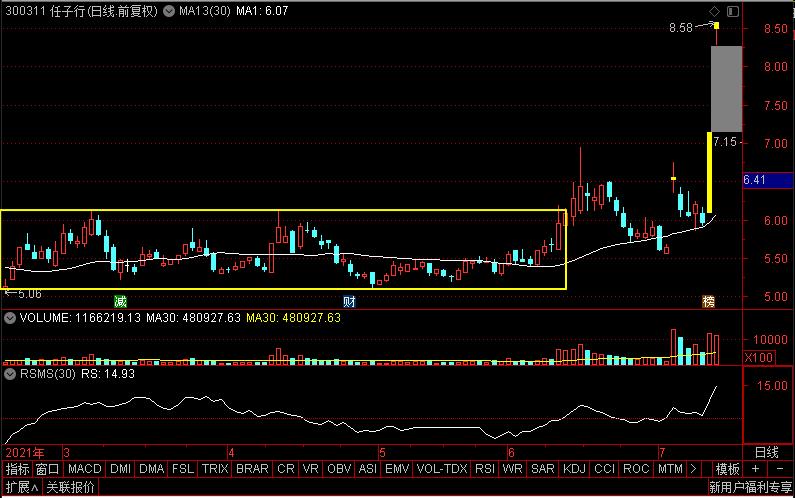This screenshot has height=498, width=795.
Task: Open the CCI indicator tab
Action: [x=604, y=469]
